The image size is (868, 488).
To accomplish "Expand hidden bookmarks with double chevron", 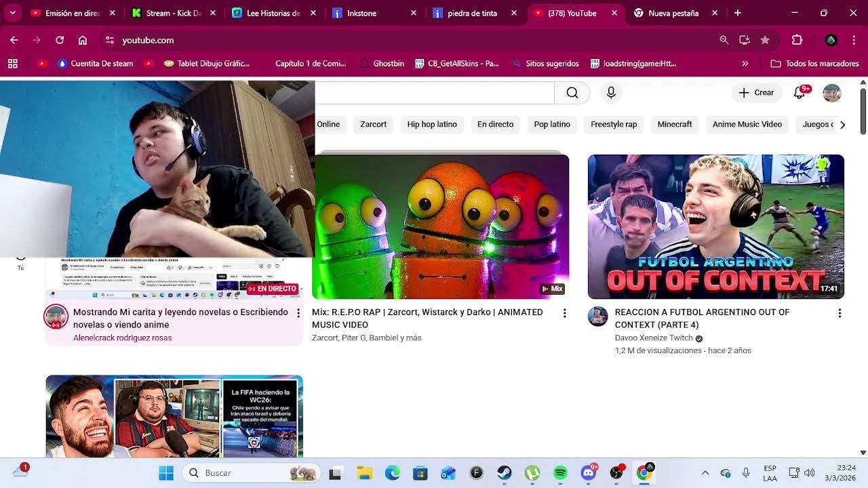I will click(745, 64).
